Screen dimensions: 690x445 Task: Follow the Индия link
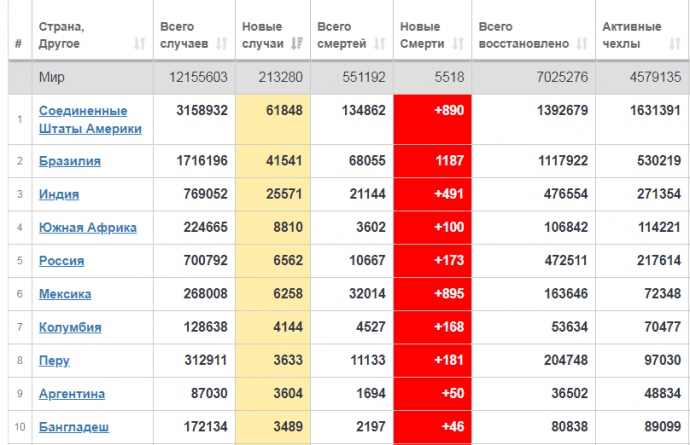(59, 194)
